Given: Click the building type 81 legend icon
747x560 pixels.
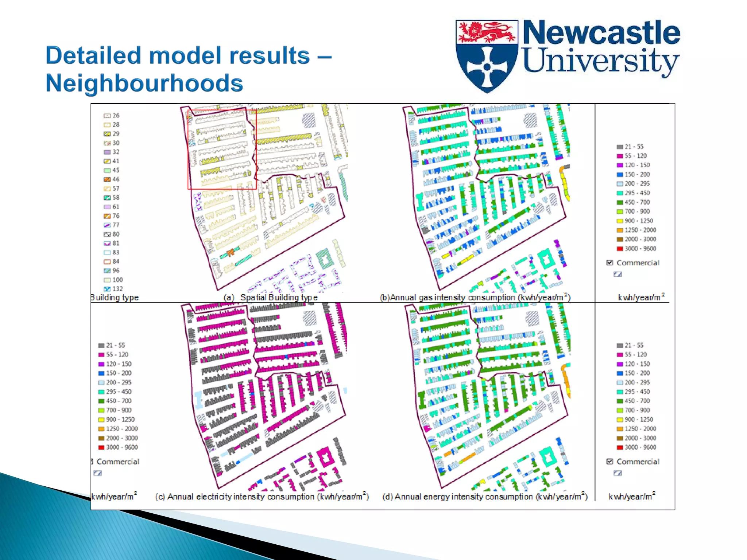Looking at the screenshot, I should tap(107, 243).
